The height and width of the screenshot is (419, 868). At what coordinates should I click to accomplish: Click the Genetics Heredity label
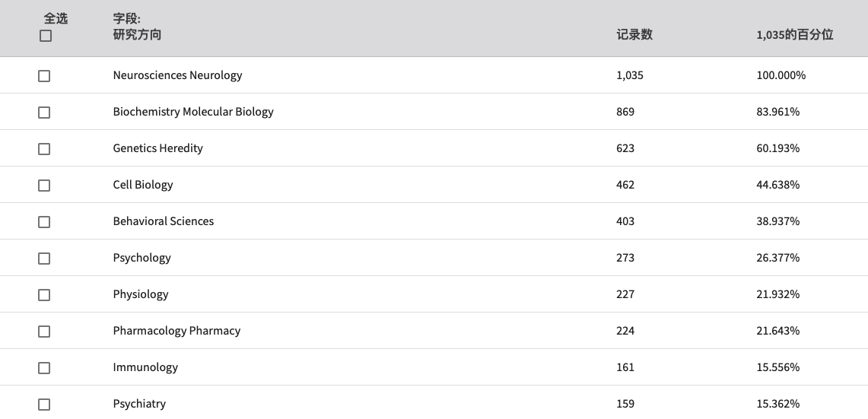point(157,148)
